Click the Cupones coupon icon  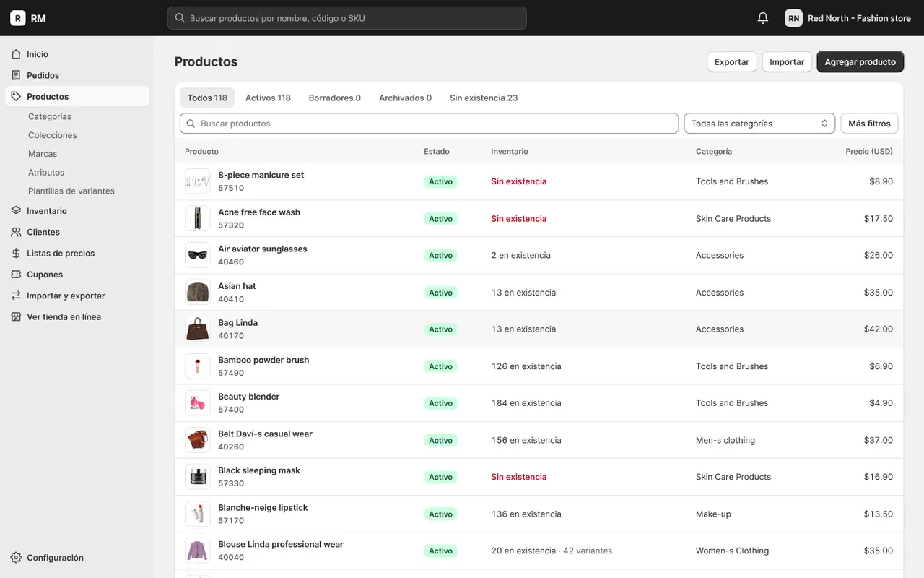pos(17,275)
